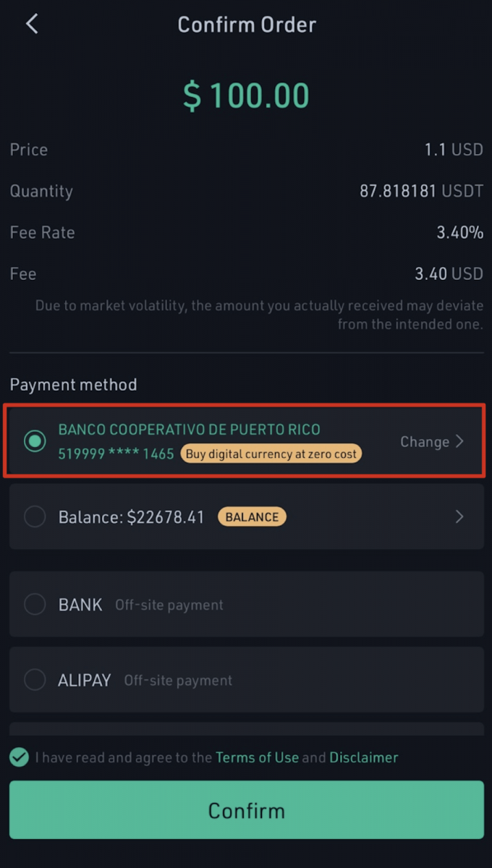Image resolution: width=492 pixels, height=868 pixels.
Task: Tap the back arrow to exit Confirm Order
Action: 30,23
